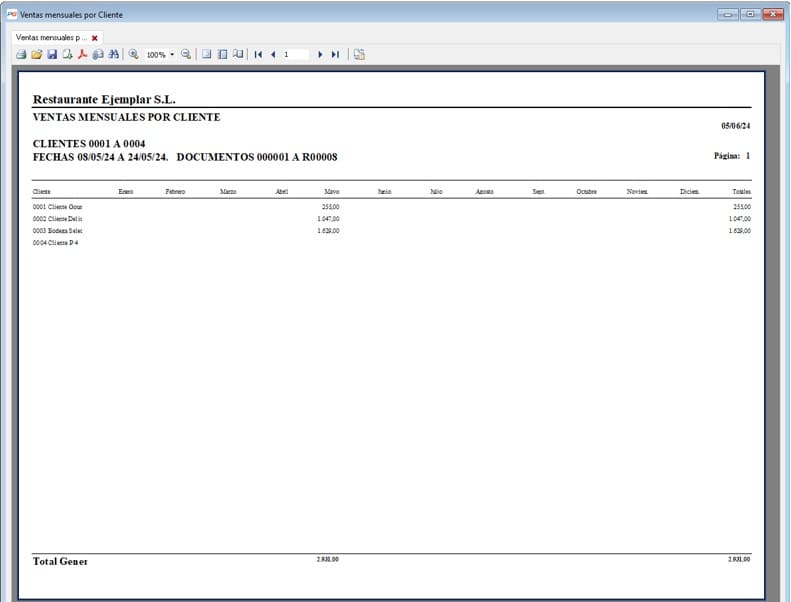Click the general total under Mayo
The image size is (791, 602).
click(x=328, y=559)
